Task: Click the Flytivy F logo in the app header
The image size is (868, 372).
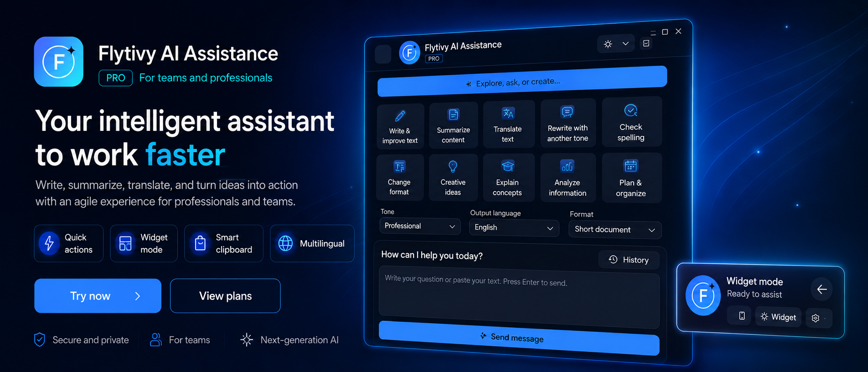Action: 410,53
